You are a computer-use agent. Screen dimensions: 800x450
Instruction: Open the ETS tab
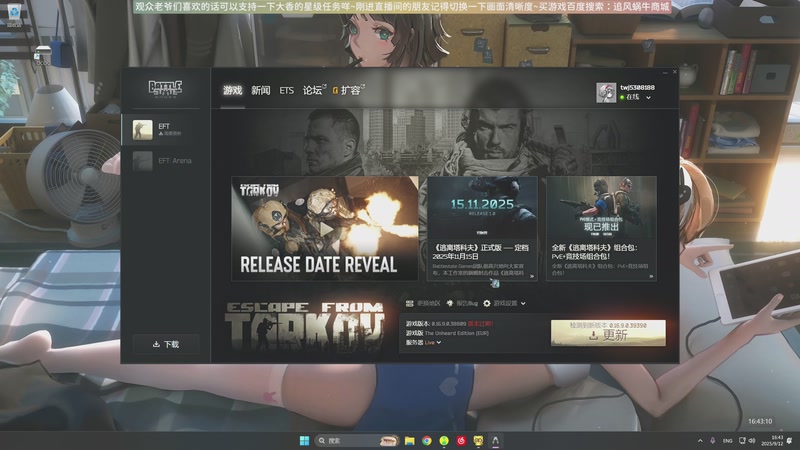287,90
